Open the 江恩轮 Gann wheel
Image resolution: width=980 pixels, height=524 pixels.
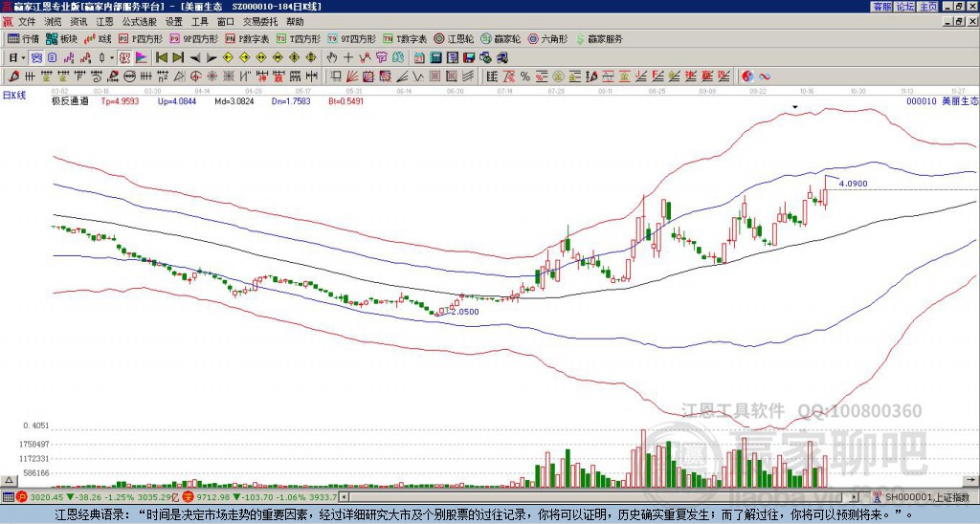(x=455, y=38)
